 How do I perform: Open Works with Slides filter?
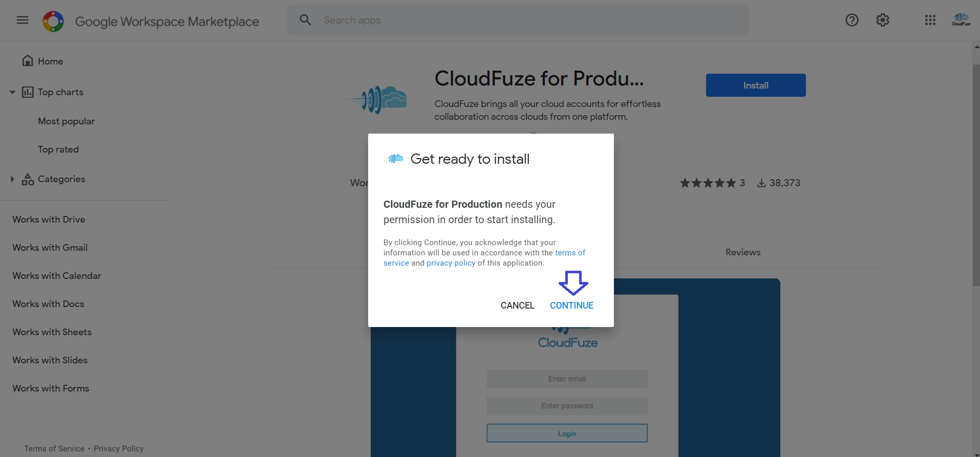coord(50,360)
